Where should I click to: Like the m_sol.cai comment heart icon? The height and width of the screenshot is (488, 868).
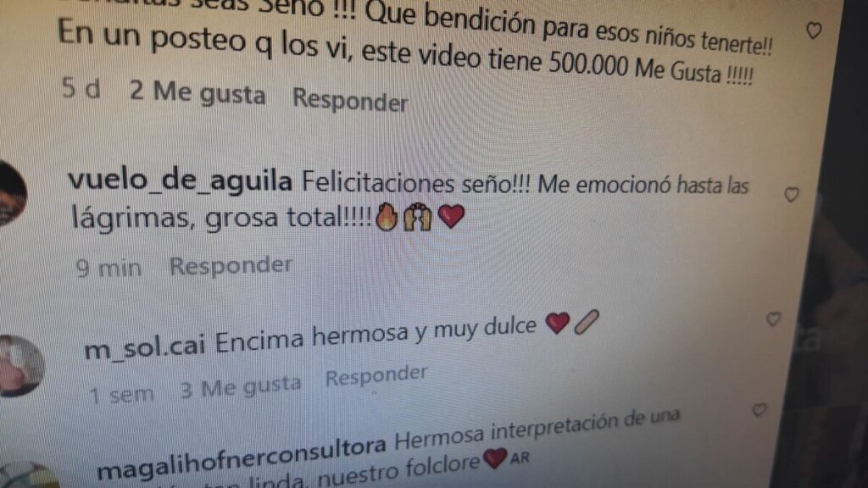(773, 319)
